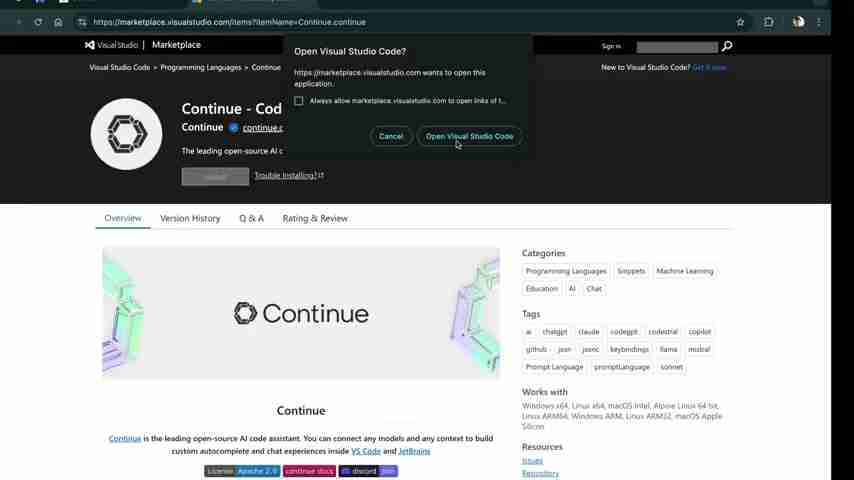The height and width of the screenshot is (480, 854).
Task: Click the Sign in link
Action: click(x=611, y=46)
